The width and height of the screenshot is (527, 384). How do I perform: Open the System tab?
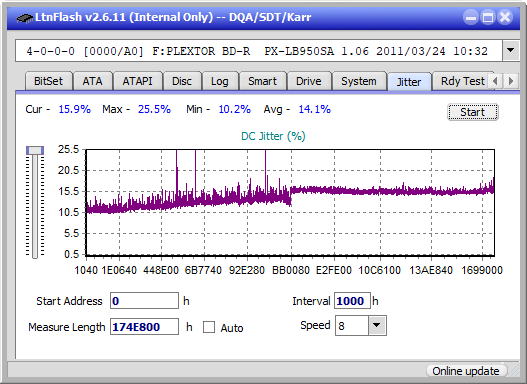pyautogui.click(x=359, y=81)
